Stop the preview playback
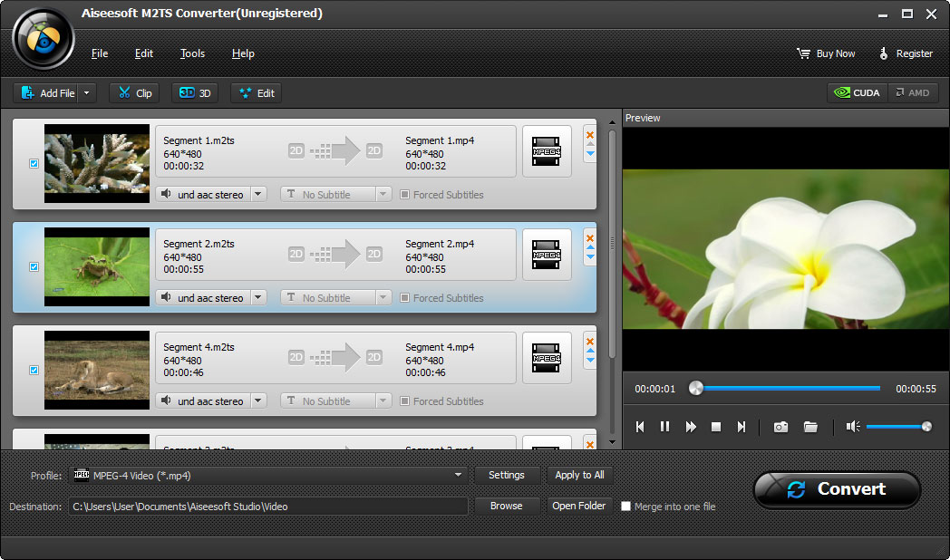This screenshot has height=560, width=950. click(x=715, y=427)
